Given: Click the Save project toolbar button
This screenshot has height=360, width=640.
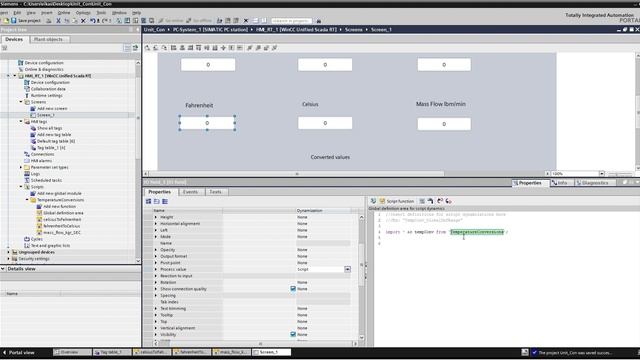Looking at the screenshot, I should point(26,20).
